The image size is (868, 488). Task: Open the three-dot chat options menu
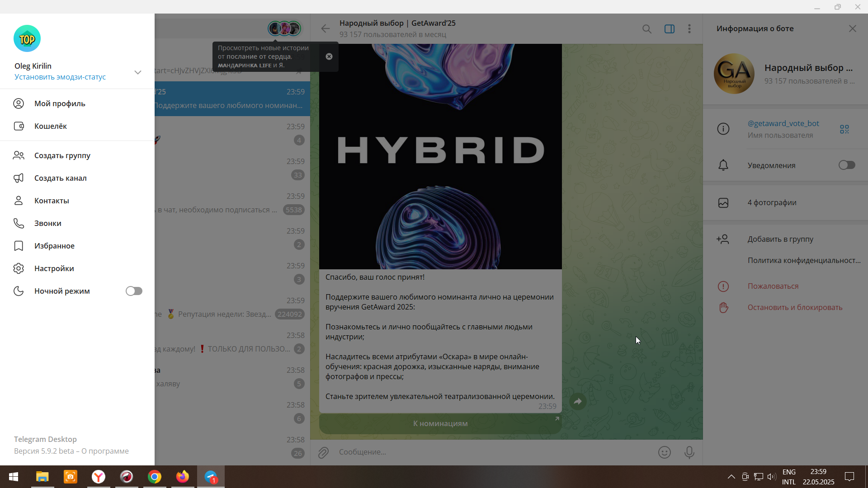[x=689, y=29]
